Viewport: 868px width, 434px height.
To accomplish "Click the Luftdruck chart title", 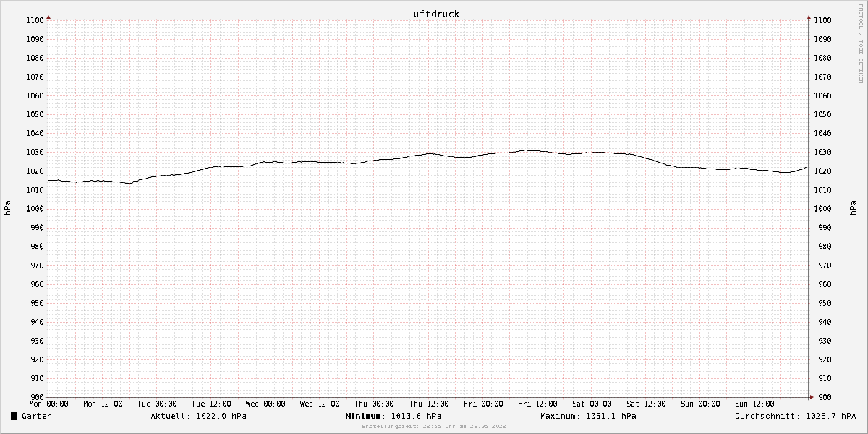I will 433,14.
